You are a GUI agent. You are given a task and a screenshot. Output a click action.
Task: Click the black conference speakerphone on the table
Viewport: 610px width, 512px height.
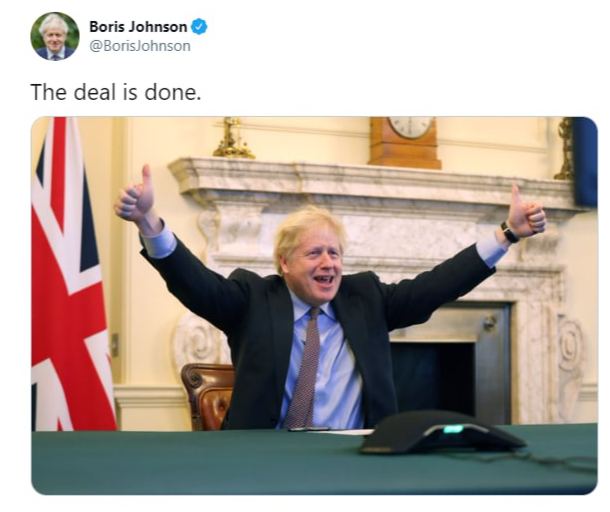[441, 433]
